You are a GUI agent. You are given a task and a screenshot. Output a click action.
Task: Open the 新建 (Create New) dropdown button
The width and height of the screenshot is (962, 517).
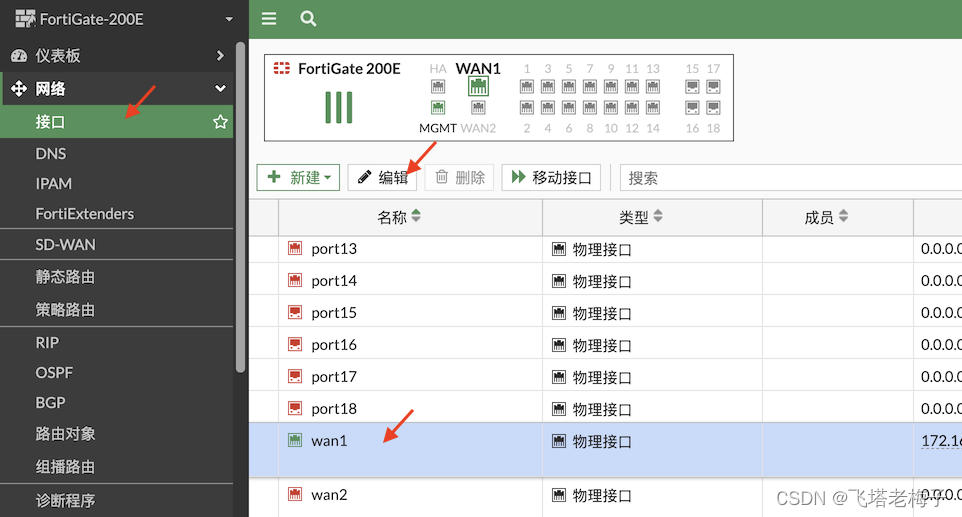click(x=298, y=177)
